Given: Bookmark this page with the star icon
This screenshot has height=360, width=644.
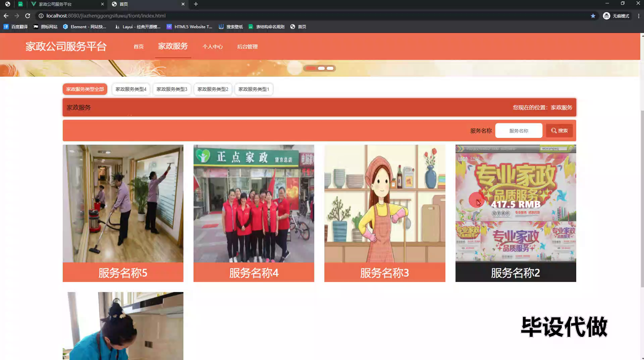Looking at the screenshot, I should coord(593,16).
